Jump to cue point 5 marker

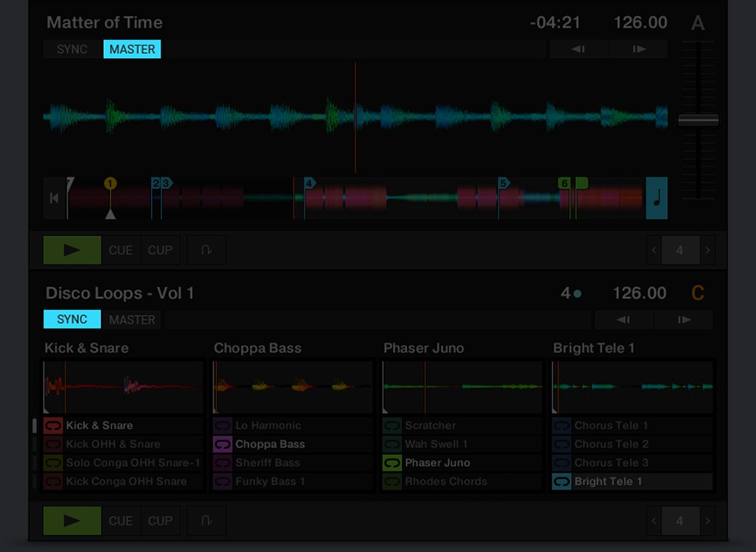click(x=504, y=183)
